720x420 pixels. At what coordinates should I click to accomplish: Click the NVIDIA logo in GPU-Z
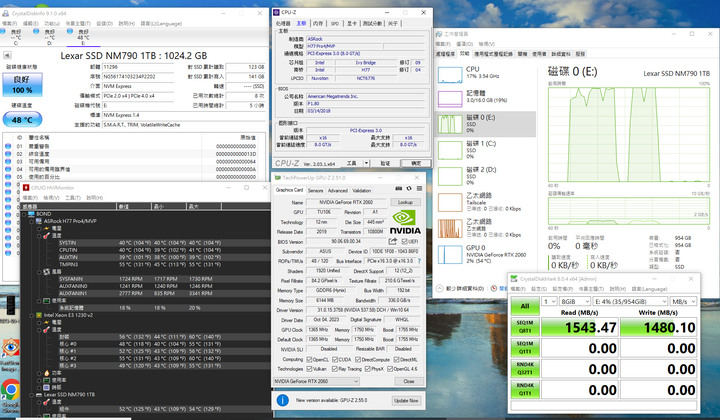[x=405, y=222]
